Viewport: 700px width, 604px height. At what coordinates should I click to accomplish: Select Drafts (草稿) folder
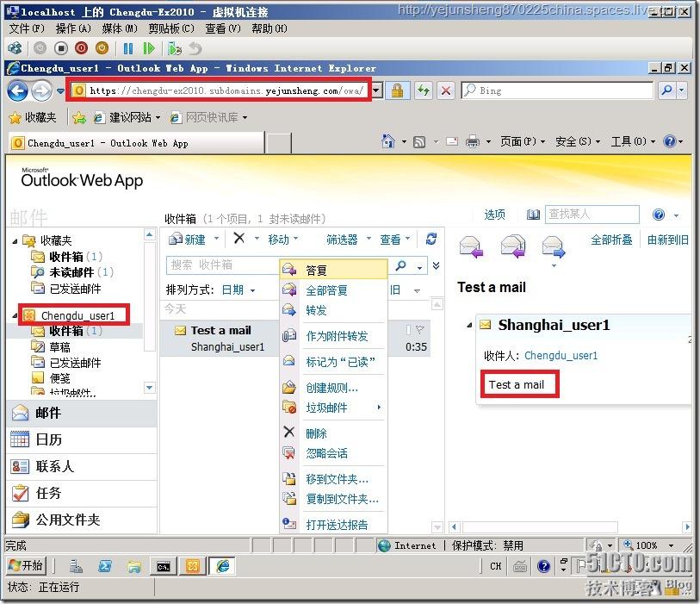[x=59, y=346]
